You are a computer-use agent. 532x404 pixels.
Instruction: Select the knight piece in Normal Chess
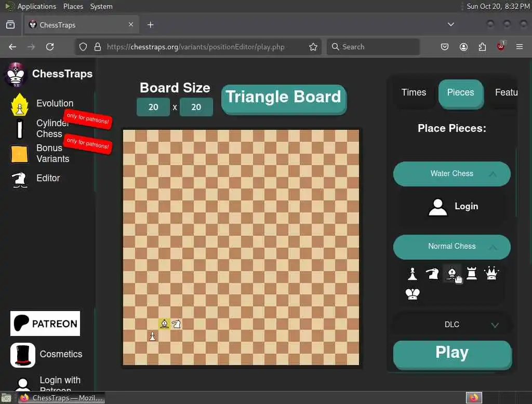432,274
